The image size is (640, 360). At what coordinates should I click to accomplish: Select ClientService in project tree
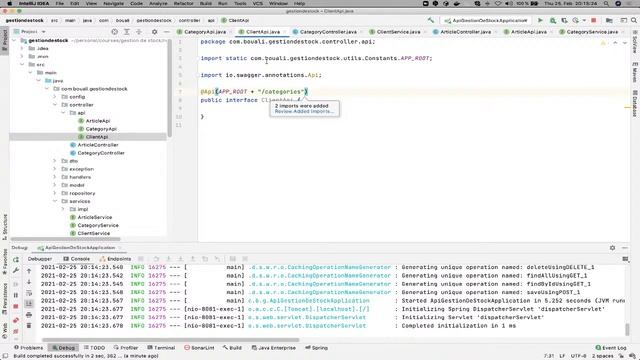(x=93, y=233)
